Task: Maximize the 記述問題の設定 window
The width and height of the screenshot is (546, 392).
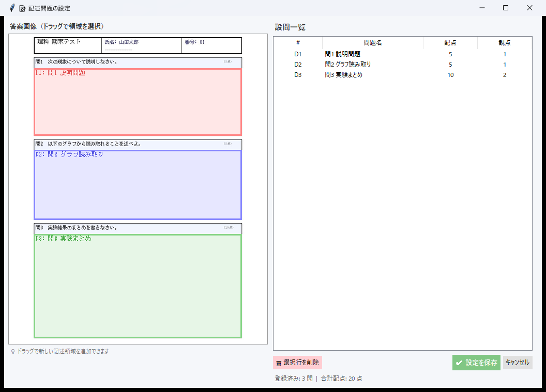Action: point(505,8)
